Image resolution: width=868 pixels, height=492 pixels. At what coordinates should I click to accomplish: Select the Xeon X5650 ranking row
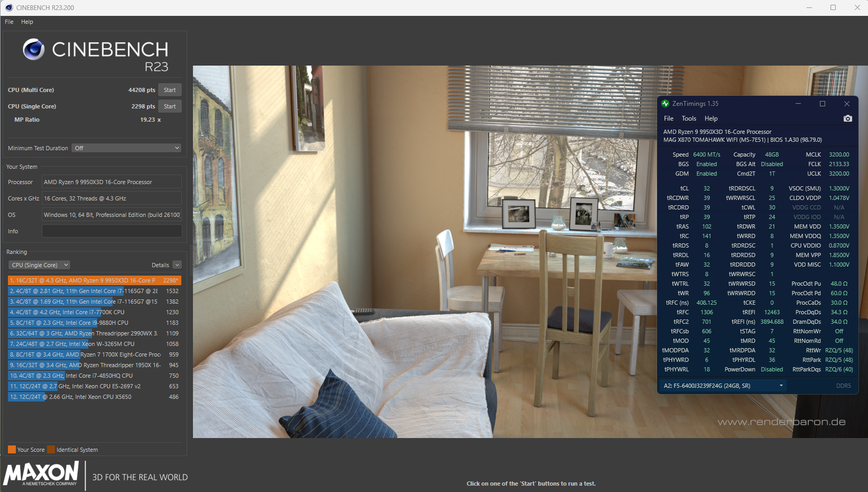pyautogui.click(x=95, y=397)
